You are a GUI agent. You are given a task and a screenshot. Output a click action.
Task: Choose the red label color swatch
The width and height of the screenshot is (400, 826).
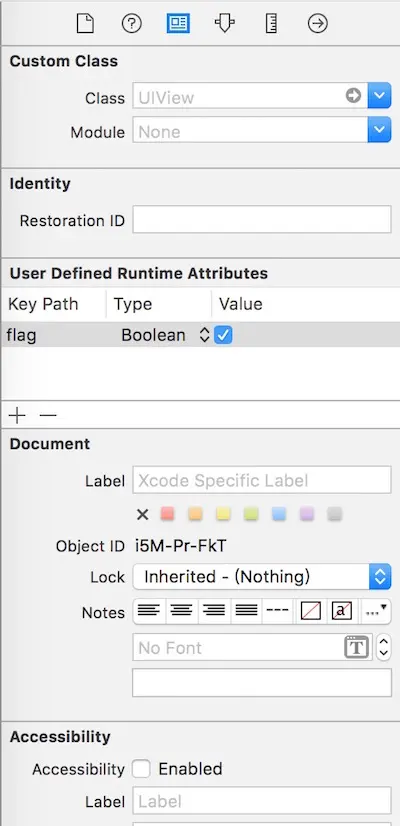[x=167, y=514]
